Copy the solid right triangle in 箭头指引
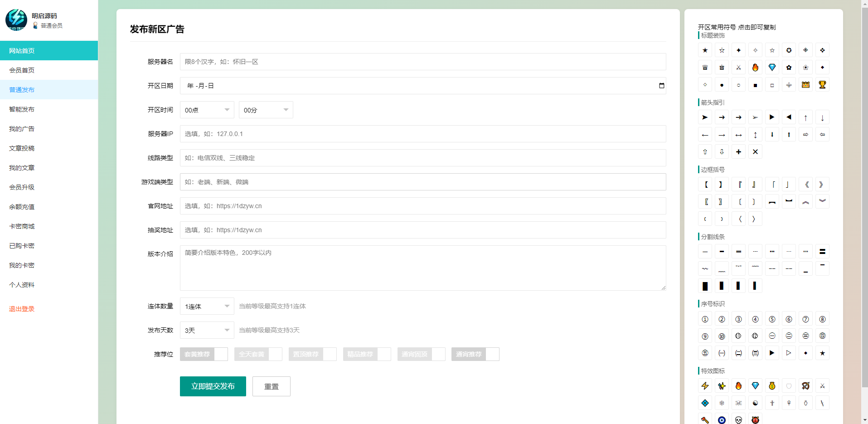868x424 pixels. tap(772, 117)
